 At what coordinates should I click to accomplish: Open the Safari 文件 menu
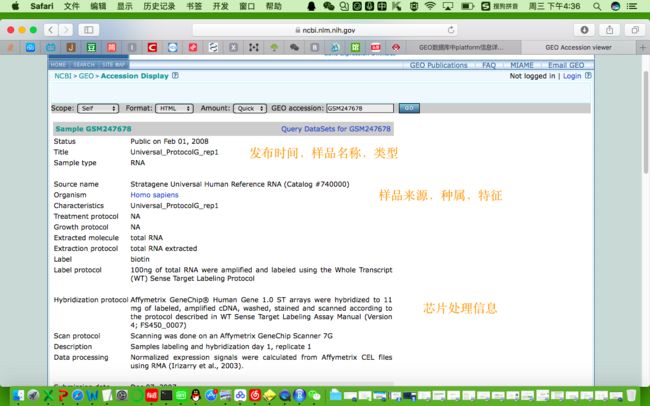71,6
